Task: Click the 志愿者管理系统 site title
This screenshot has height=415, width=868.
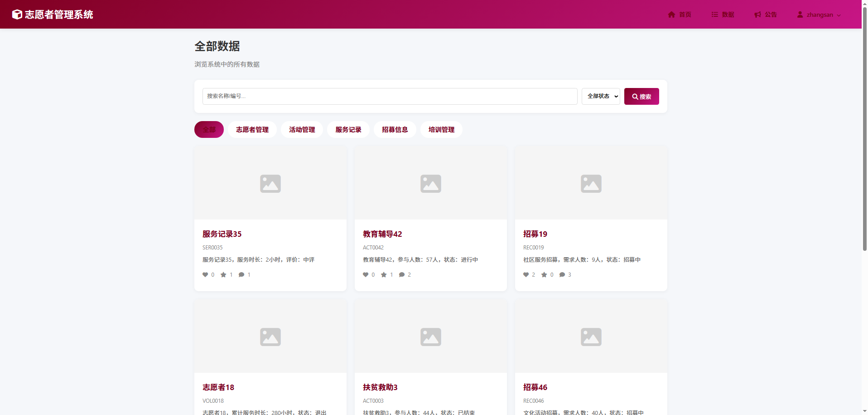Action: point(59,15)
